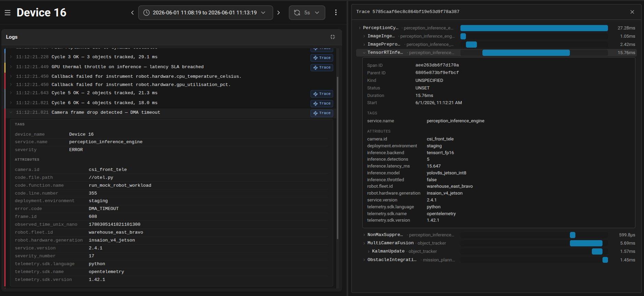Screen dimensions: 644x296
Task: Select the MultiCameraFusion 5.69ms timeline bar
Action: 586,243
